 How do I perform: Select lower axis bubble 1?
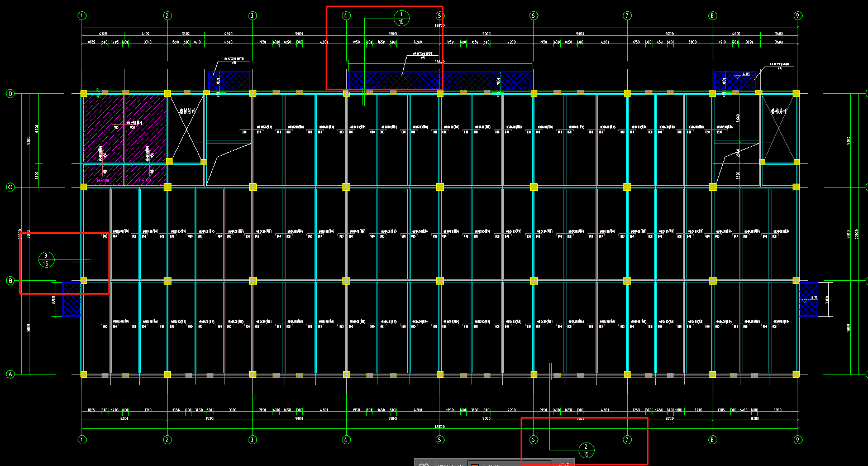(83, 440)
